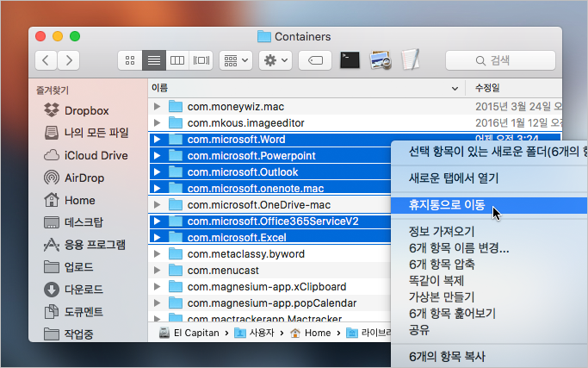
Task: Toggle the sort direction chevron in the 이름 header
Action: pyautogui.click(x=455, y=89)
